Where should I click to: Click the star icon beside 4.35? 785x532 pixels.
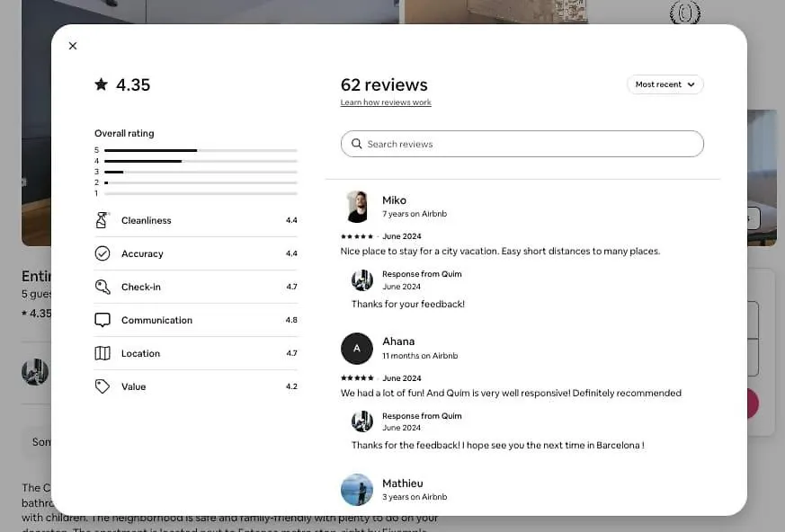pyautogui.click(x=101, y=84)
